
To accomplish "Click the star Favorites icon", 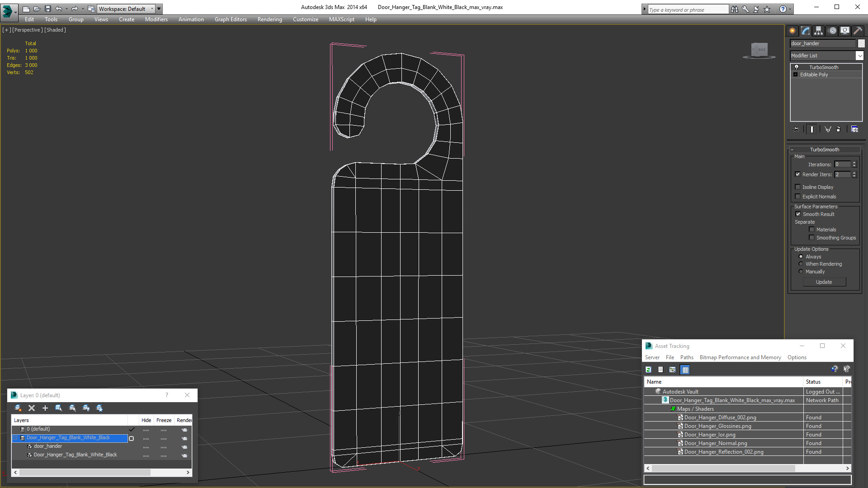I will click(x=767, y=9).
